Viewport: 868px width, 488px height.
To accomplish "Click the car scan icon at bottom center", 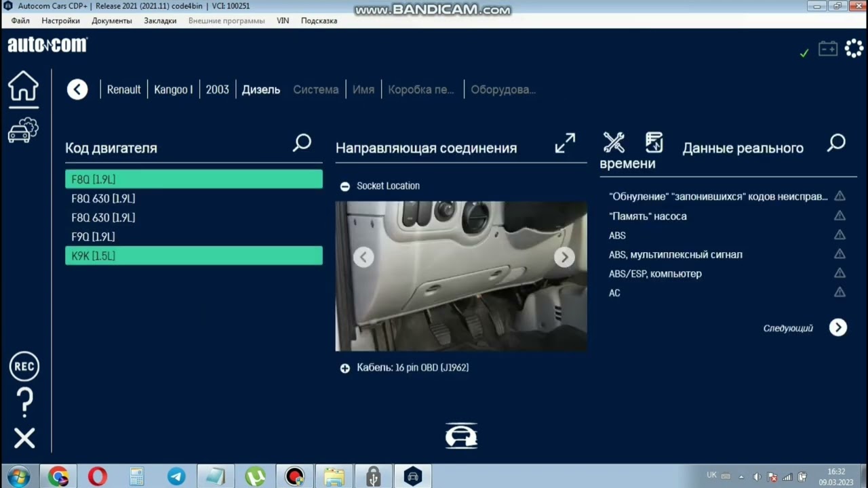I will pos(461,436).
